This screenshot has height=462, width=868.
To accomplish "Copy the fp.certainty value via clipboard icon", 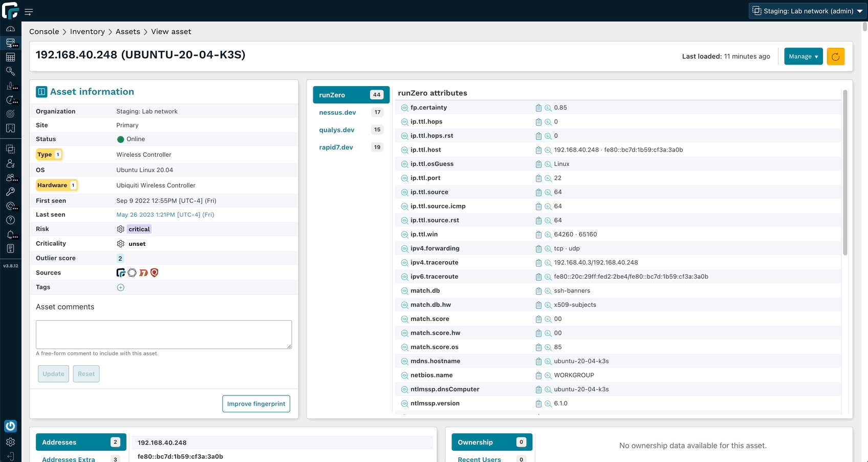I will pyautogui.click(x=538, y=108).
